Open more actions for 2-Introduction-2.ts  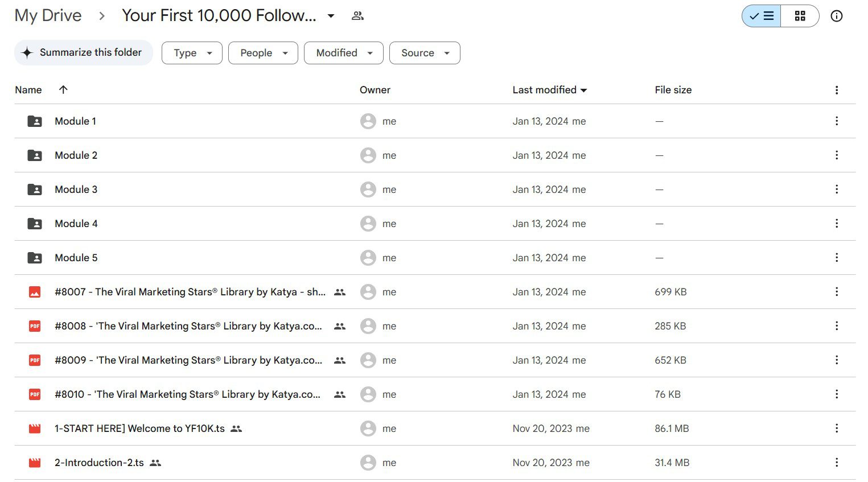coord(837,462)
